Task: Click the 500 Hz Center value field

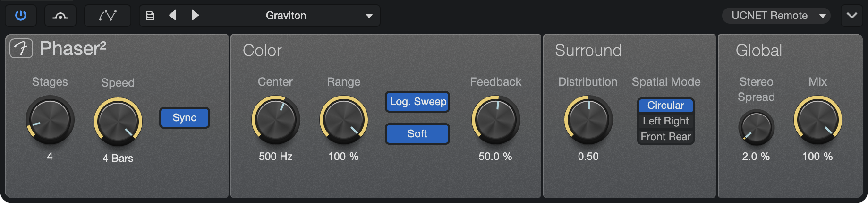Action: click(x=276, y=157)
